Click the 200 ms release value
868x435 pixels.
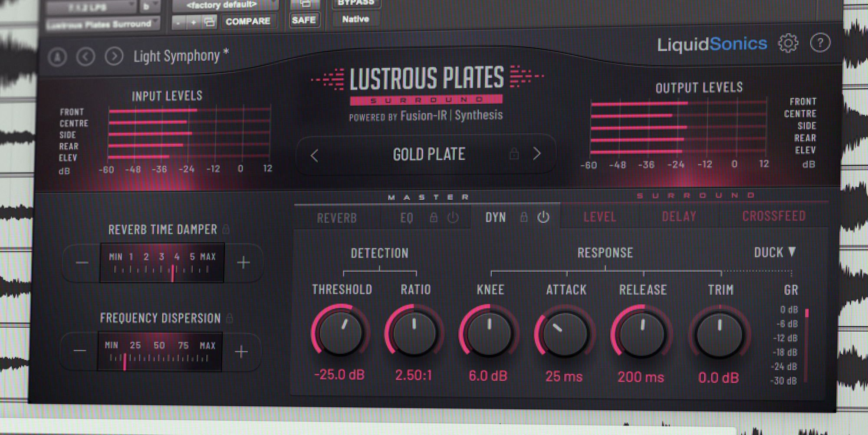[641, 377]
